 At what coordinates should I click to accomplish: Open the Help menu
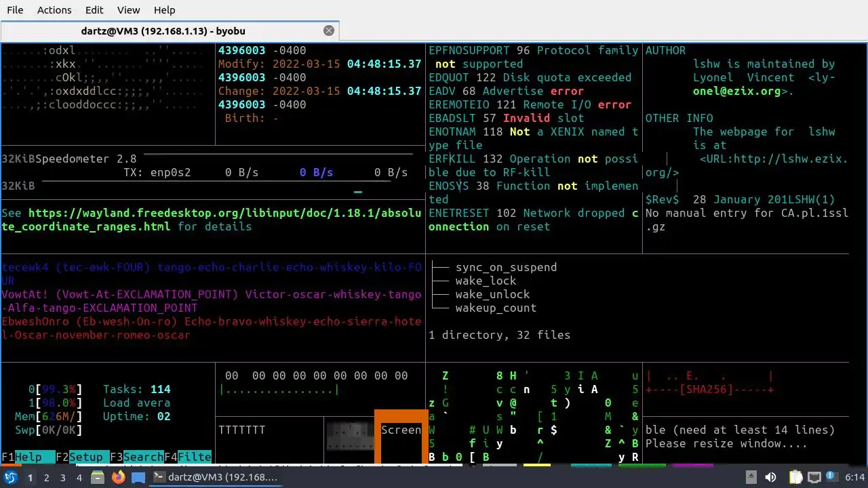click(164, 10)
